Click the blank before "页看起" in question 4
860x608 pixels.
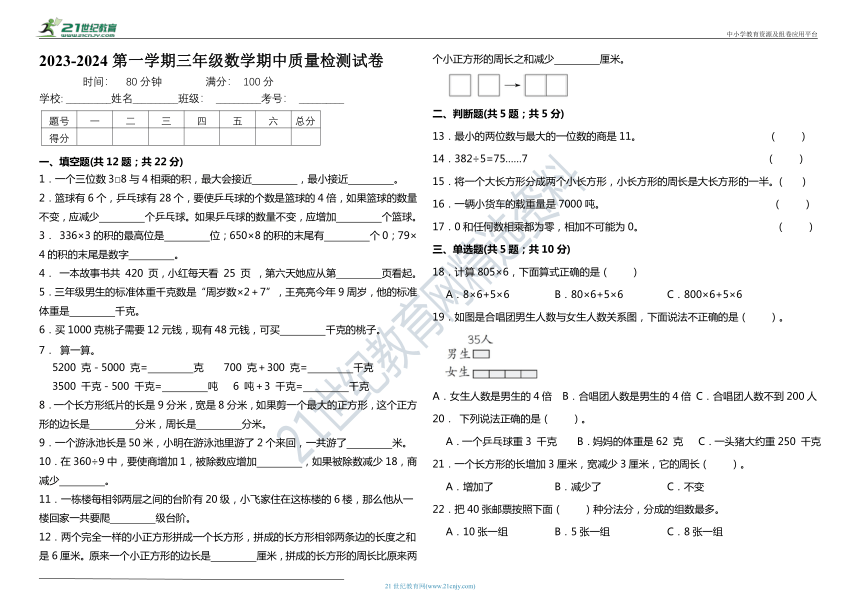pos(359,275)
